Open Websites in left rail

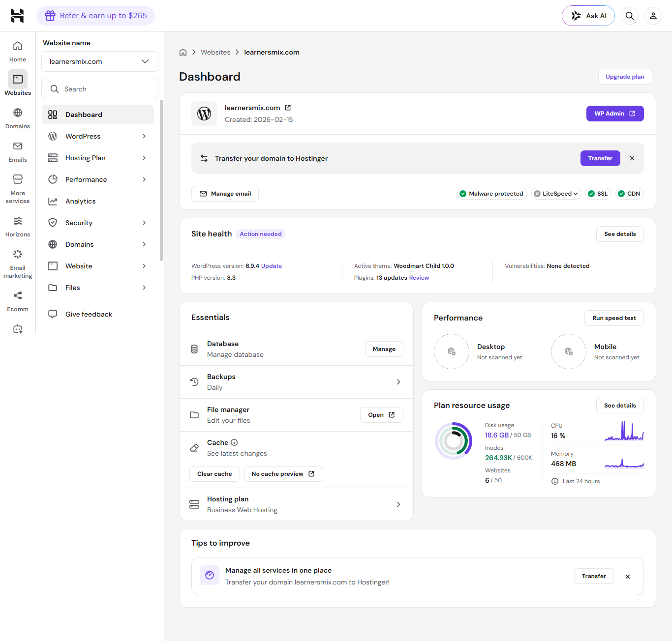click(x=18, y=83)
